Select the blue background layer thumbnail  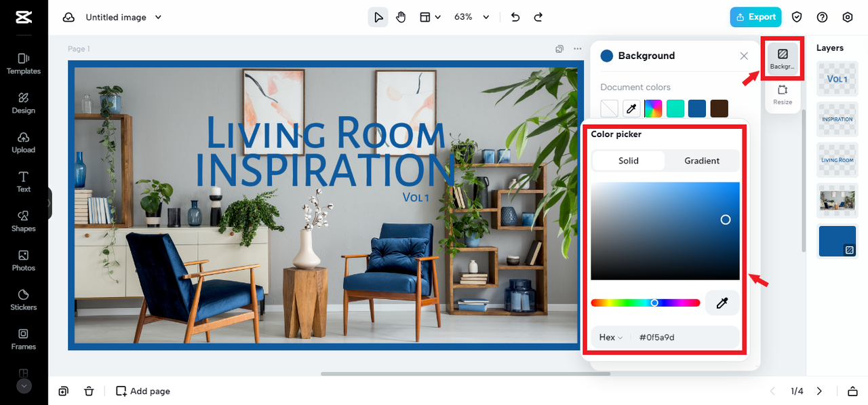click(837, 242)
